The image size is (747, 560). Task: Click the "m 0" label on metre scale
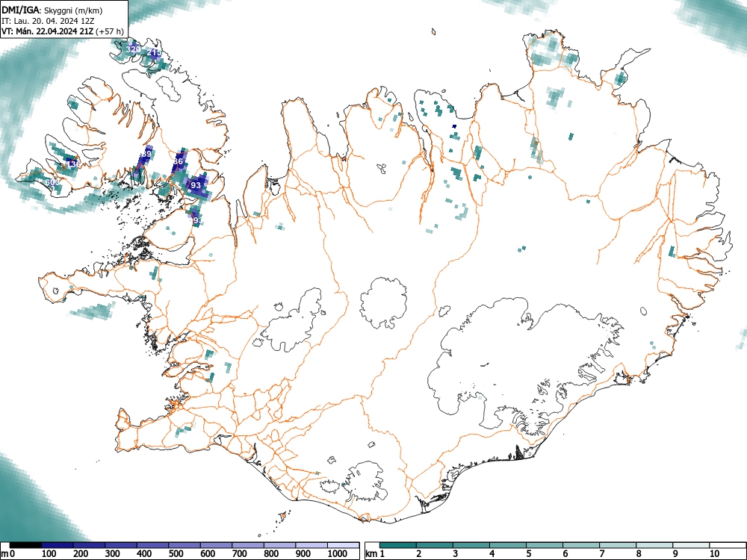pos(8,553)
